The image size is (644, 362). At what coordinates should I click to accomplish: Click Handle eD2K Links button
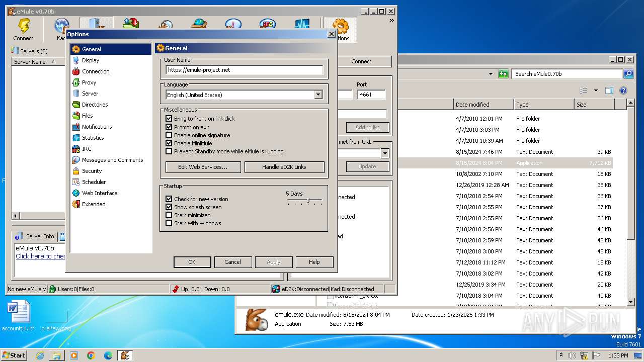(284, 167)
